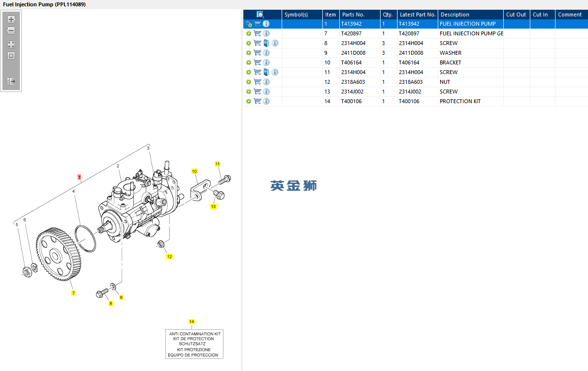Click green gear icon for item 7

pyautogui.click(x=249, y=33)
